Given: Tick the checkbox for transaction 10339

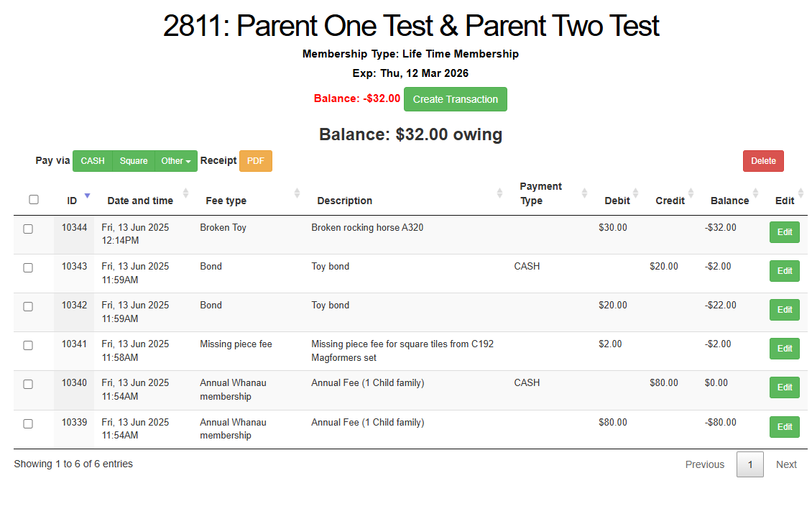Looking at the screenshot, I should click(28, 423).
